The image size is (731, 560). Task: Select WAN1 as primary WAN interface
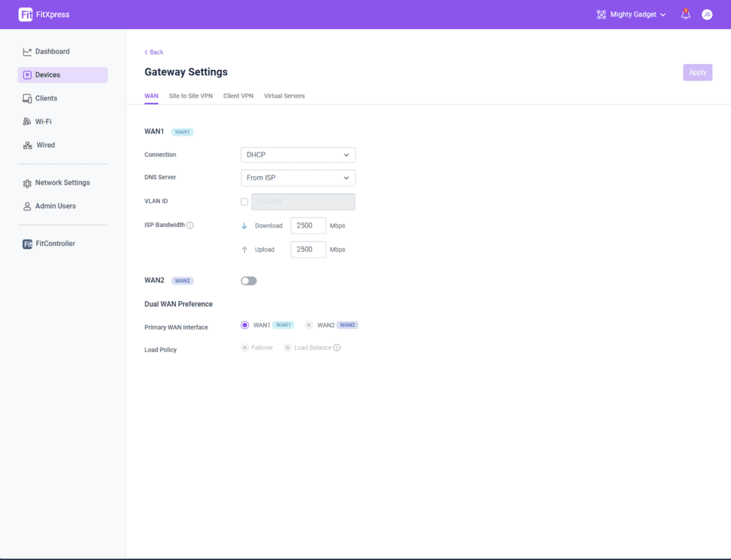click(x=245, y=325)
